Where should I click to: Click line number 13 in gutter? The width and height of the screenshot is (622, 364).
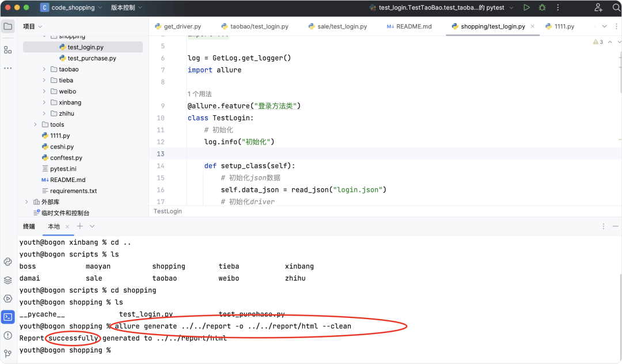160,154
